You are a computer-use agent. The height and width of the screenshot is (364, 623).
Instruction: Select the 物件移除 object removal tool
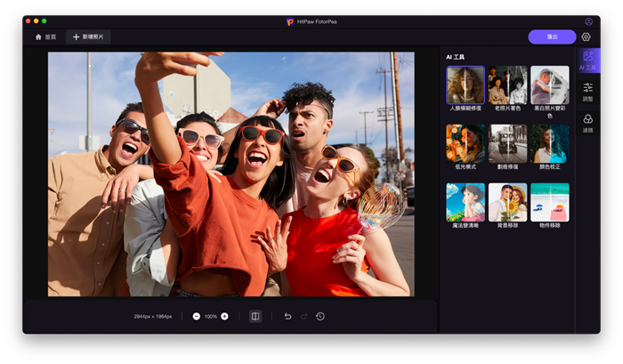click(x=549, y=202)
